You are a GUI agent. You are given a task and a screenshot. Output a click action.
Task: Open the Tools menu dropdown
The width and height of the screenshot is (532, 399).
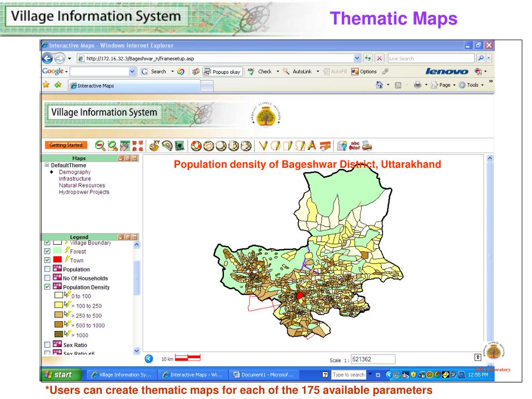point(483,85)
